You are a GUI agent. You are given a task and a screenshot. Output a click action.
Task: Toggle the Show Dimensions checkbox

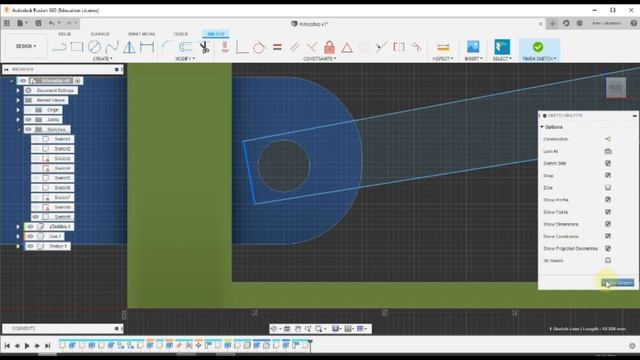(x=608, y=224)
